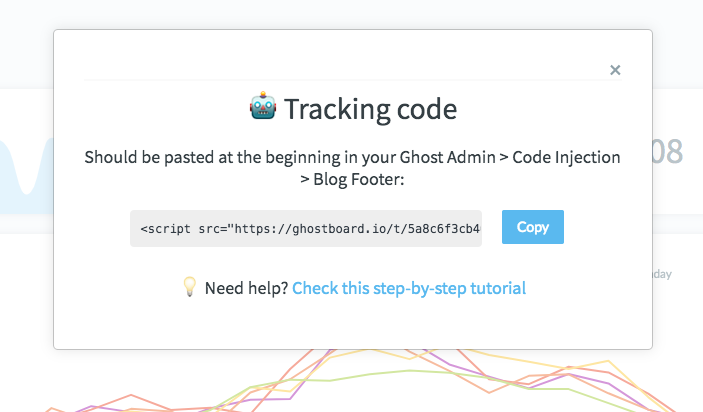Click the yellow line in the chart
The height and width of the screenshot is (412, 703).
tap(606, 361)
